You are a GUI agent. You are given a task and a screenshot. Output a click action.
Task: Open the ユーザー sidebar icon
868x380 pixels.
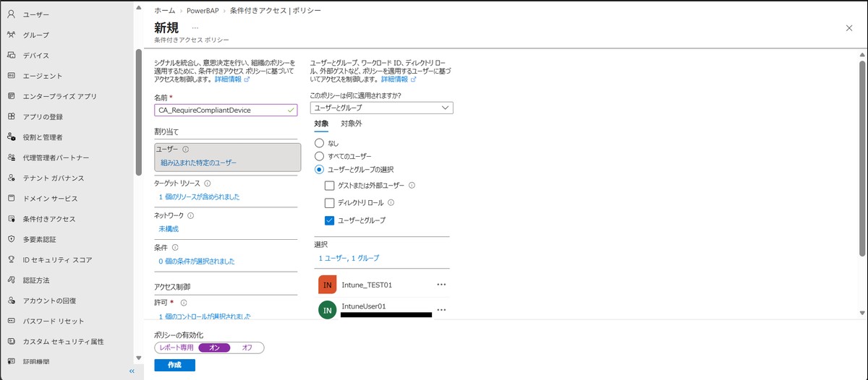tap(11, 14)
